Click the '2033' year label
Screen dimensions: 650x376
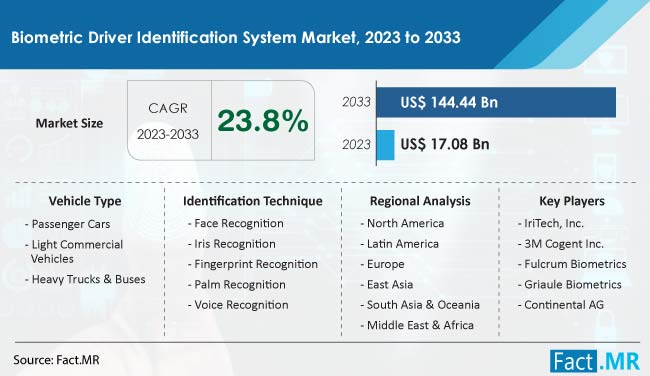[356, 102]
